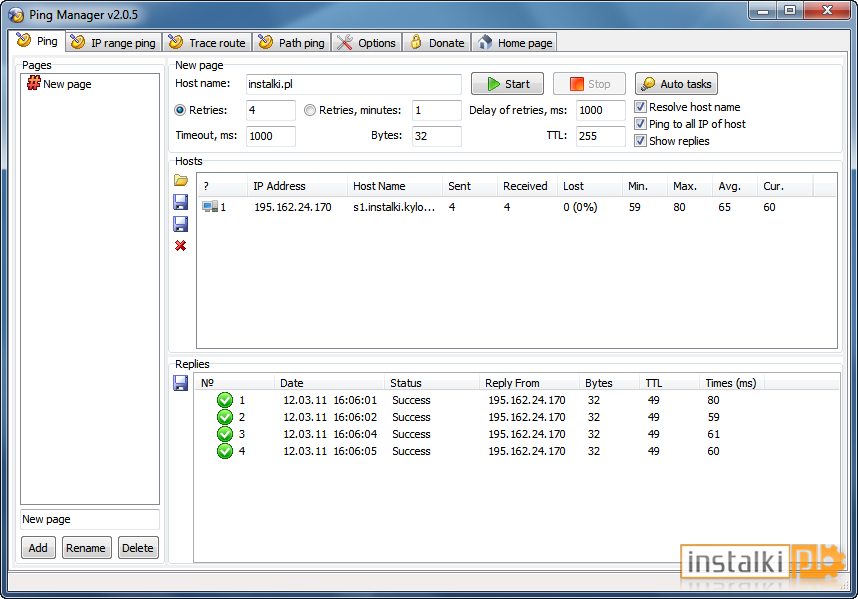The width and height of the screenshot is (858, 599).
Task: Click the Sent column header
Action: 469,186
